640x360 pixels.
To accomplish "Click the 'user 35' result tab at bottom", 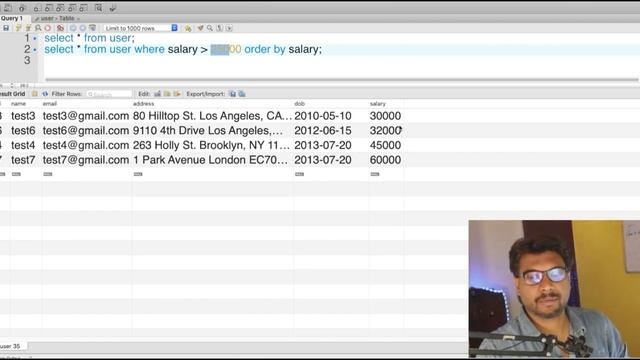I will point(11,346).
